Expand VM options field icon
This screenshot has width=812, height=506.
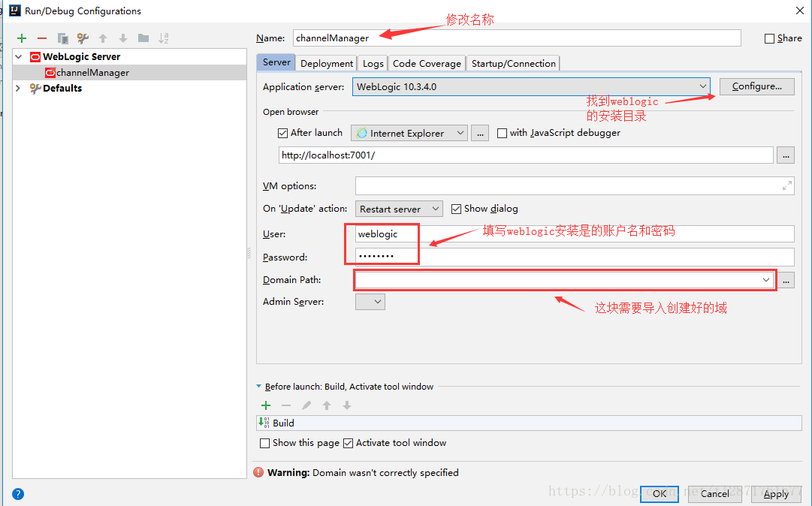[787, 185]
